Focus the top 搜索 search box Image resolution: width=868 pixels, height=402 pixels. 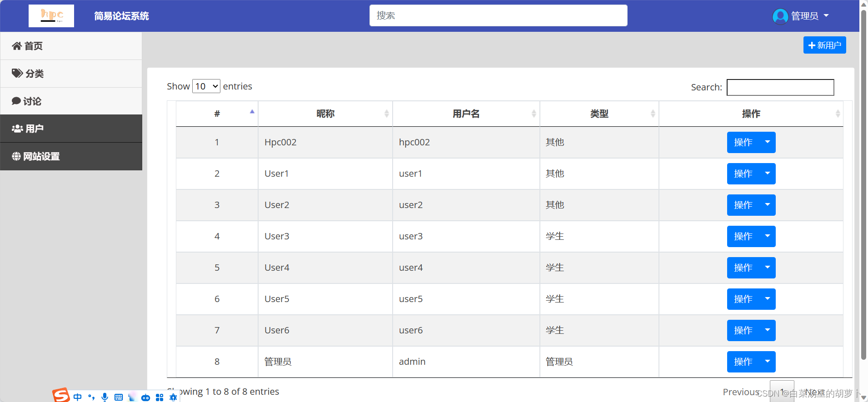[x=498, y=15]
